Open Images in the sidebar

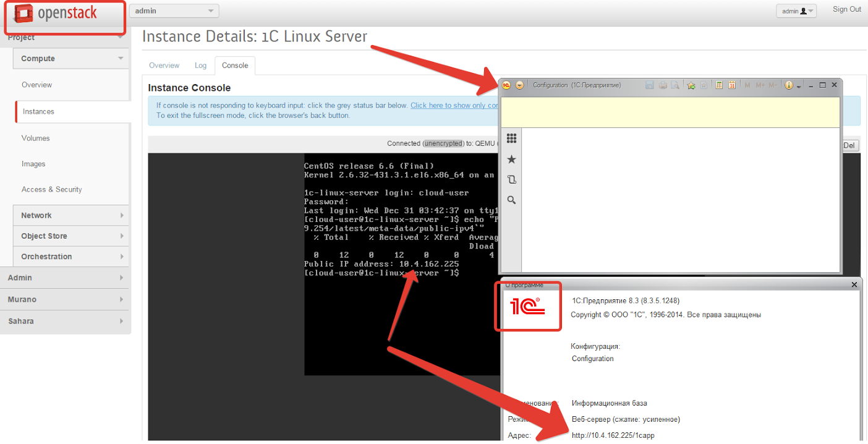click(33, 164)
